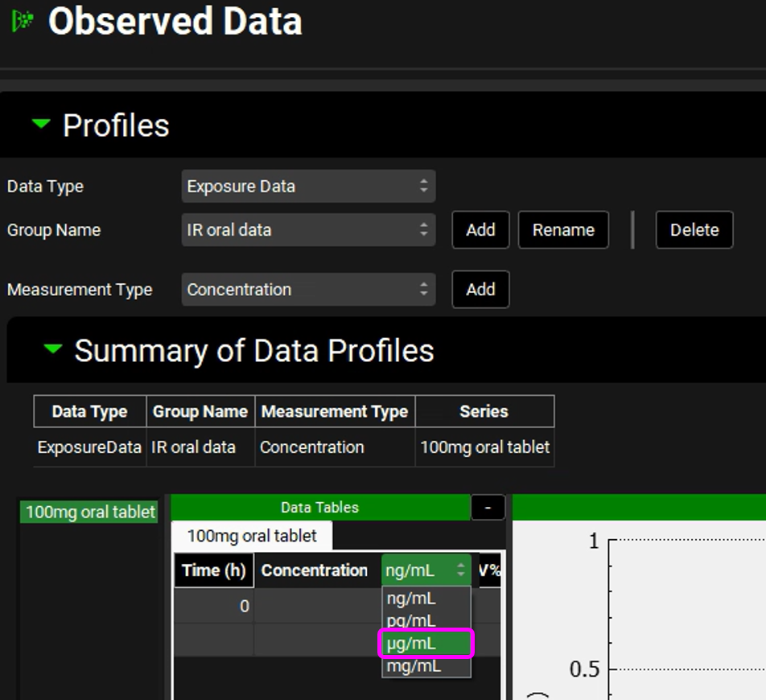Rename the IR oral data group

(x=562, y=230)
